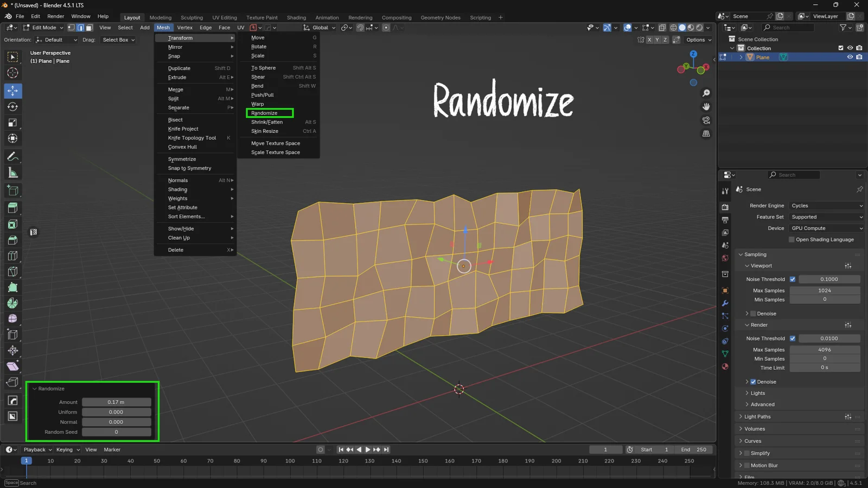The height and width of the screenshot is (488, 868).
Task: Open the viewport Options button
Action: [x=698, y=40]
